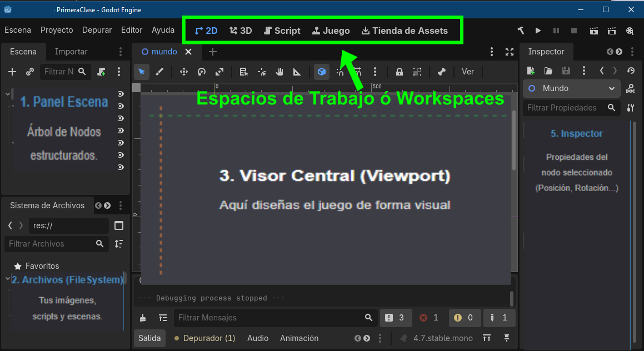Select the Pan hand tool
The height and width of the screenshot is (351, 644).
click(279, 72)
